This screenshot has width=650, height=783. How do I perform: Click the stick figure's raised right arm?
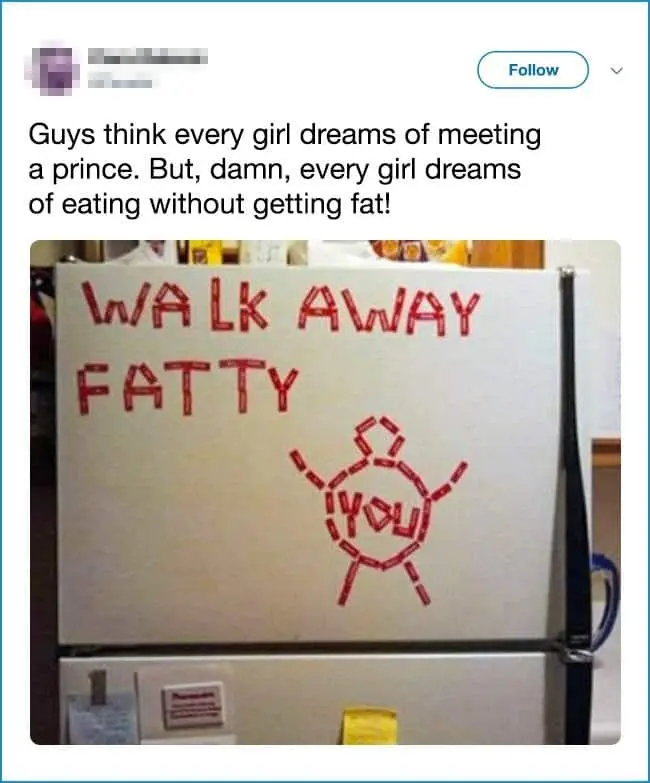click(x=447, y=480)
